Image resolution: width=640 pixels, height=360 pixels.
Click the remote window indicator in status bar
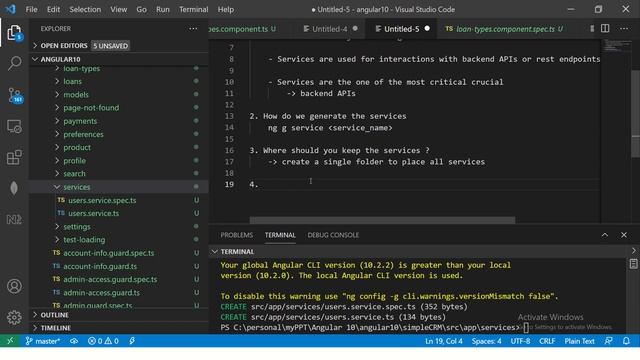tap(10, 341)
